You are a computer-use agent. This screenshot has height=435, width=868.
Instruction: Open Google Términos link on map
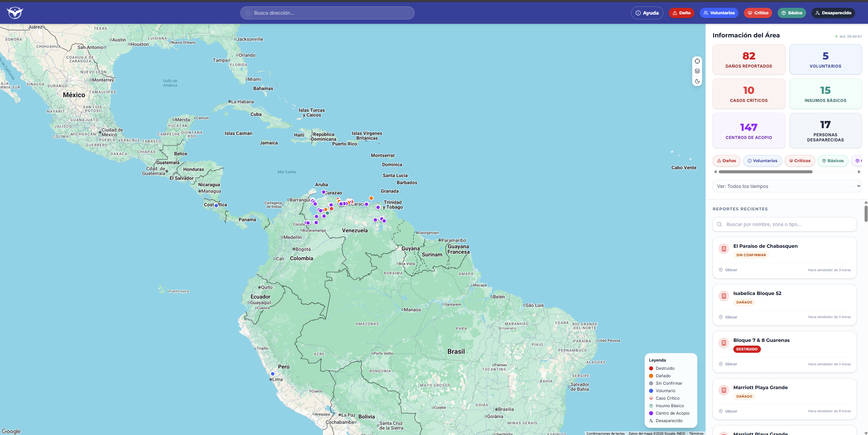pos(696,433)
